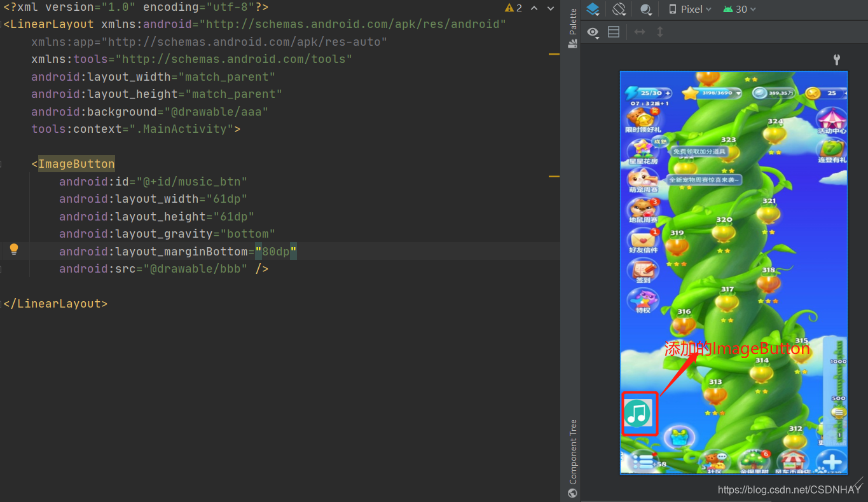Collapse the LinearLayout tag fold marker
Viewport: 868px width, 502px height.
click(x=2, y=24)
